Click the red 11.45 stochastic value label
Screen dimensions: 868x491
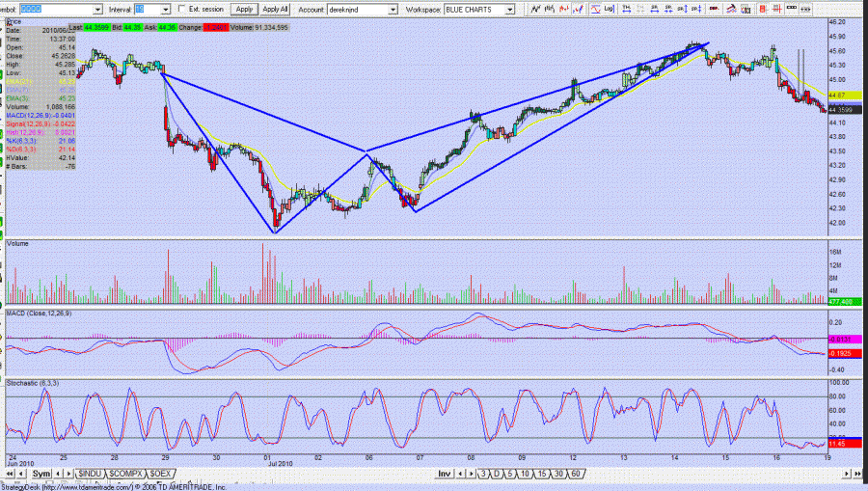click(845, 444)
